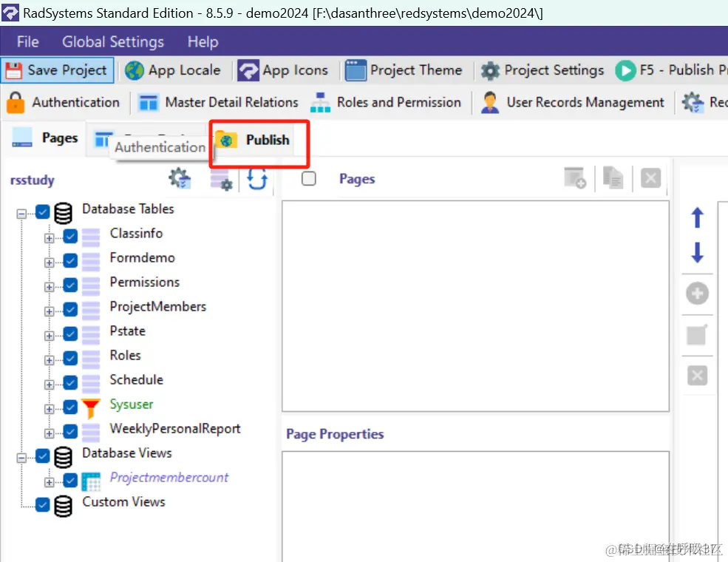728x562 pixels.
Task: Expand the Projectmembercount tree node
Action: coord(50,482)
